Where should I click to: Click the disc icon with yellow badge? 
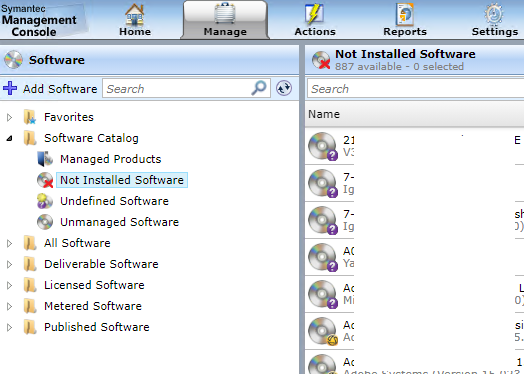[x=323, y=331]
